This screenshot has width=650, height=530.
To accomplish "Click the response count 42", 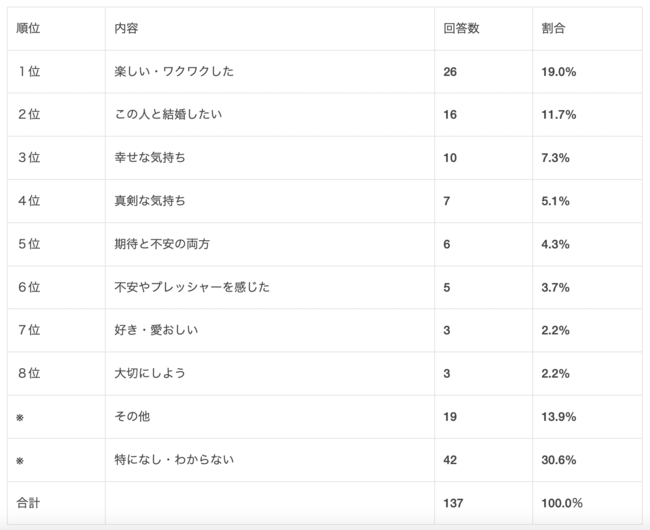I will tap(450, 459).
